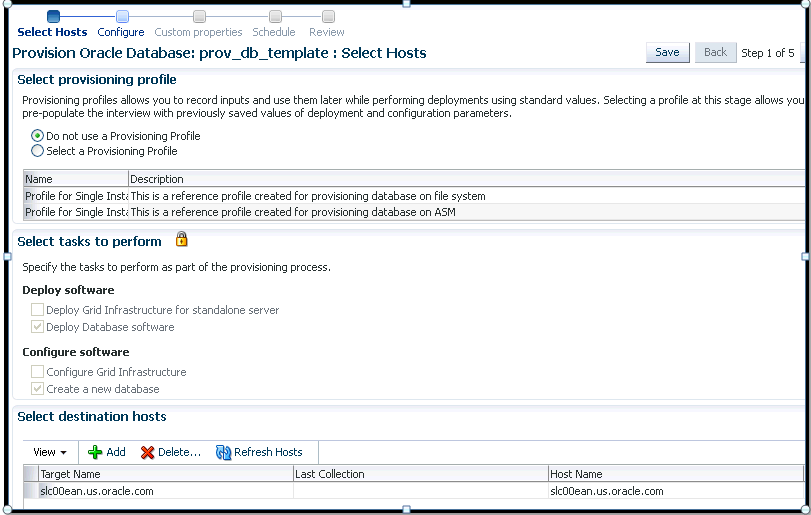This screenshot has width=811, height=515.
Task: Click the Save button
Action: 668,52
